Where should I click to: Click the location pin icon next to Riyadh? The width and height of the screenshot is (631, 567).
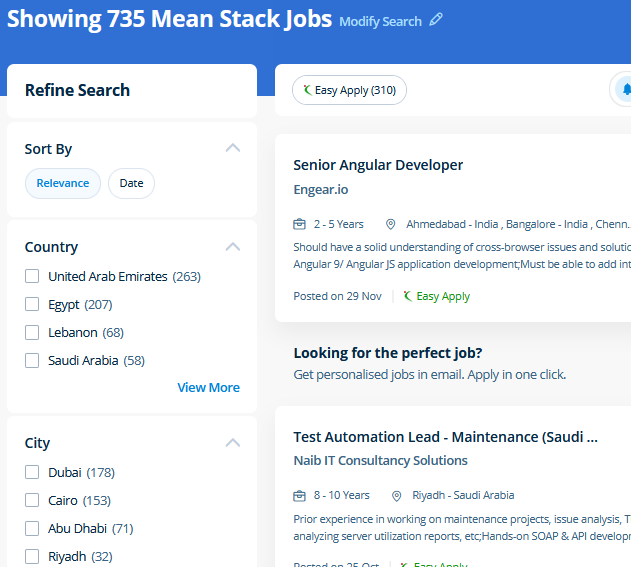[x=397, y=495]
